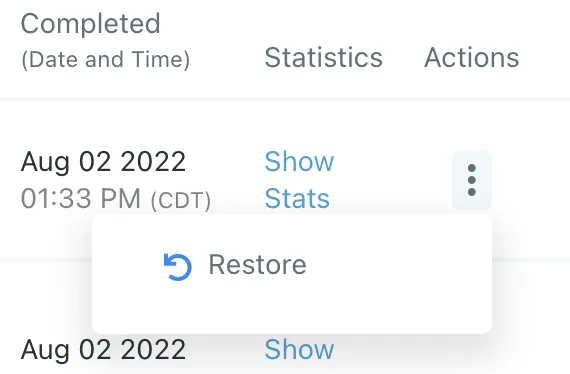Select the first row Aug 02 2022 date

(104, 162)
